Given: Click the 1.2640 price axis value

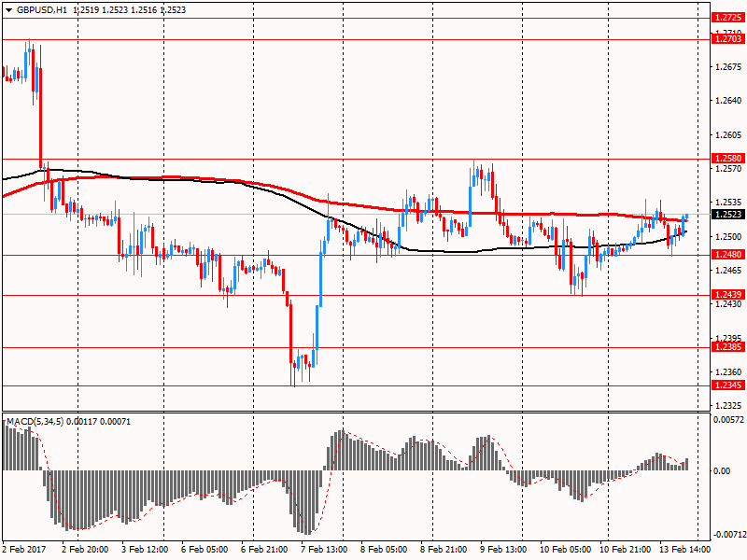Looking at the screenshot, I should click(726, 101).
